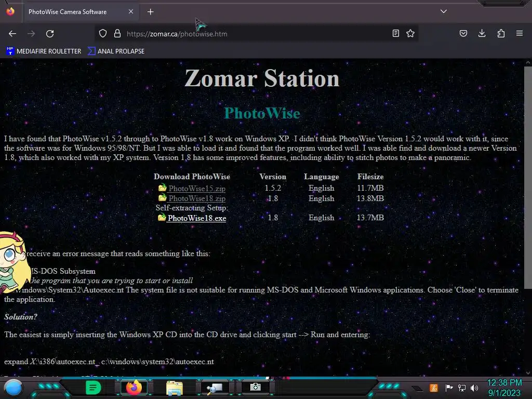Click the Zomar Station heading
532x399 pixels.
pos(262,78)
